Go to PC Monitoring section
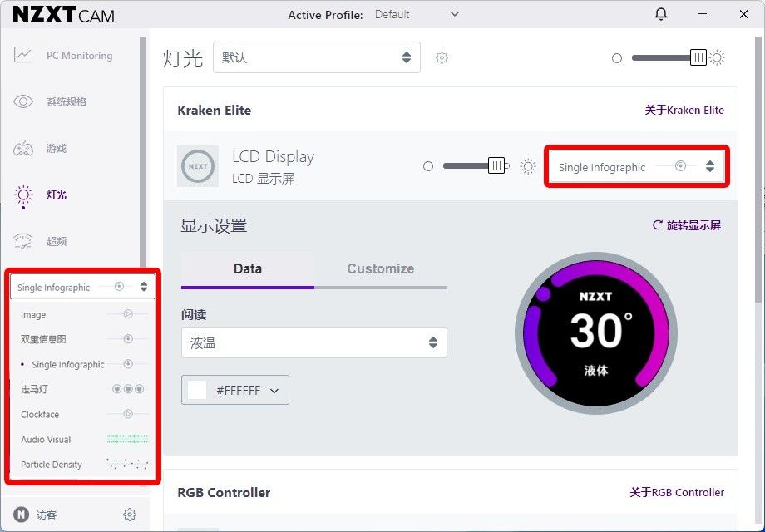Screen dimensions: 765x532 79,56
